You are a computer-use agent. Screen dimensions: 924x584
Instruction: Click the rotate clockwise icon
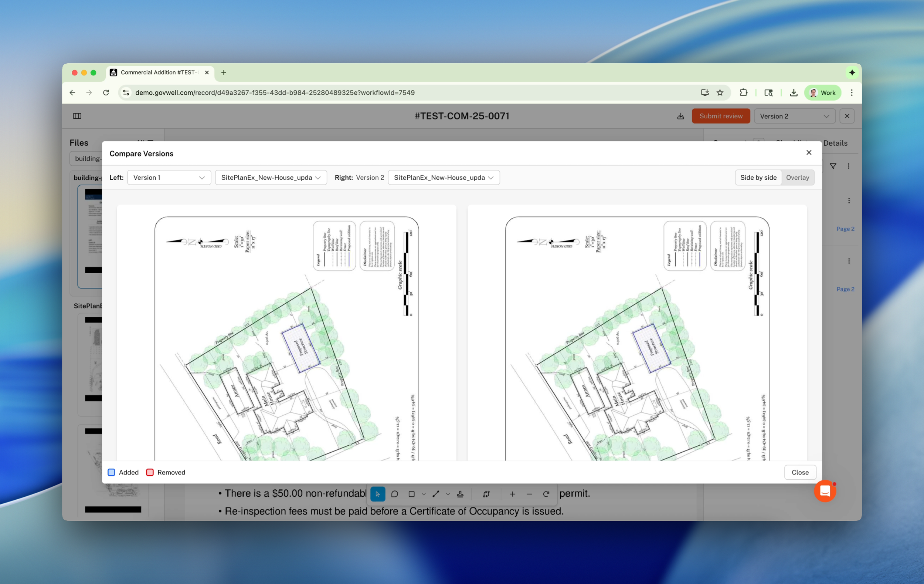546,494
